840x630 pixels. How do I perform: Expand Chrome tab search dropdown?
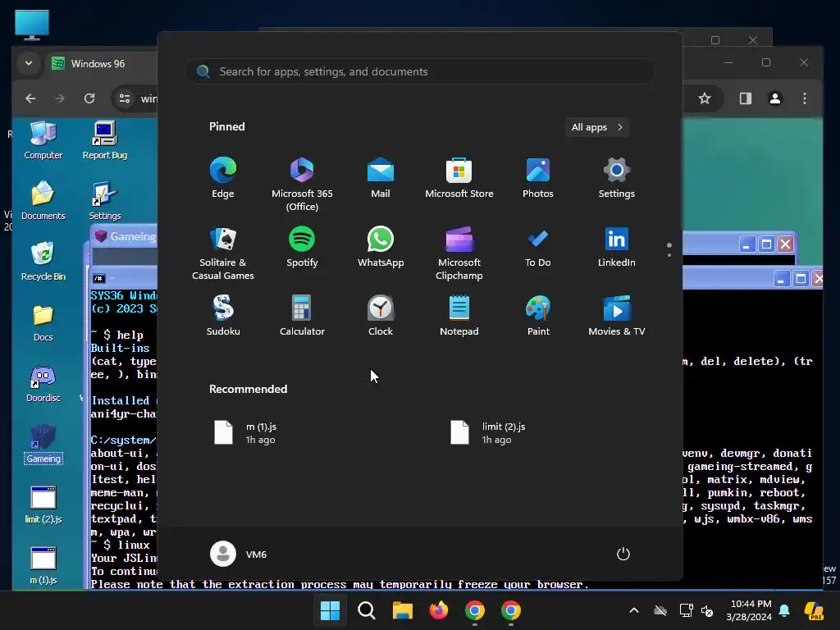[29, 63]
